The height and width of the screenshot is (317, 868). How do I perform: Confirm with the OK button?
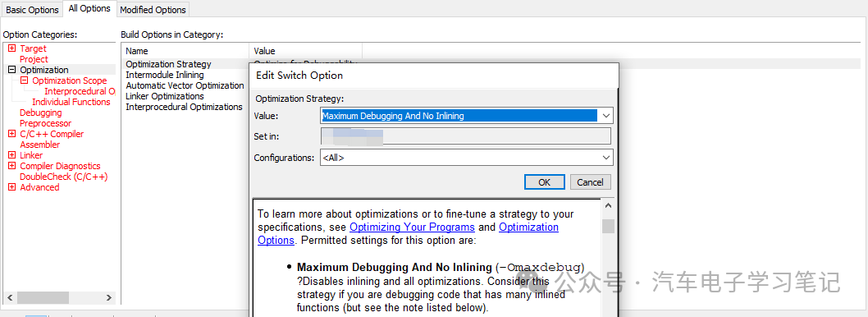(x=544, y=182)
